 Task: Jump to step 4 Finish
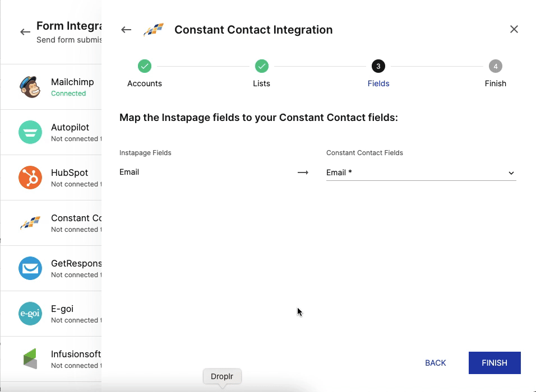pyautogui.click(x=495, y=66)
